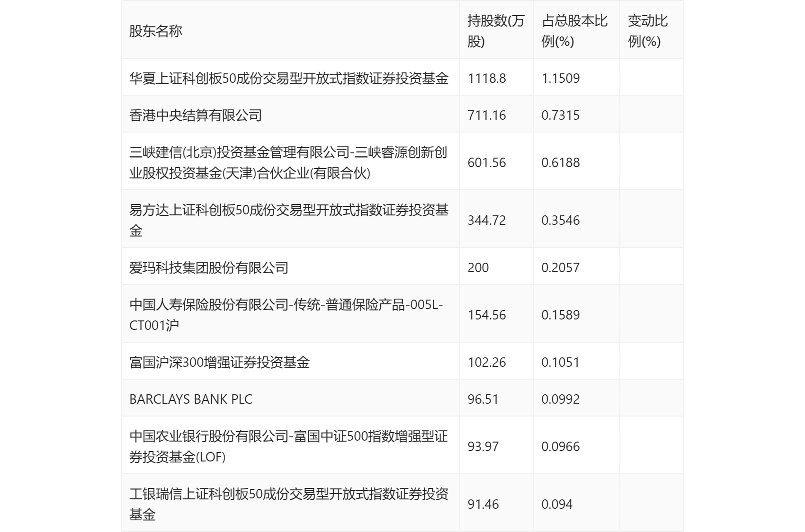Click ratio value 0.2057
Screen dimensions: 805x532
561,267
